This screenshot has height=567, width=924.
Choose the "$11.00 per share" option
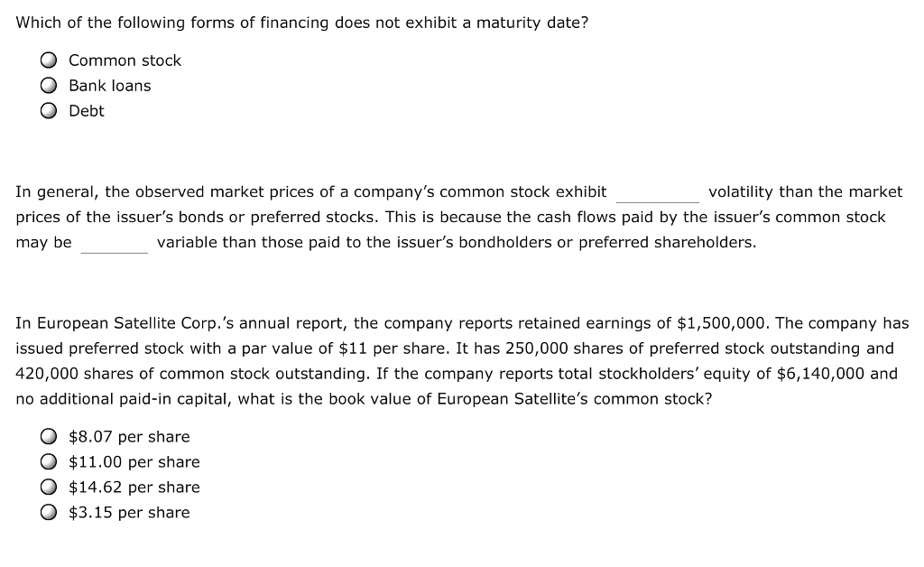coord(49,461)
